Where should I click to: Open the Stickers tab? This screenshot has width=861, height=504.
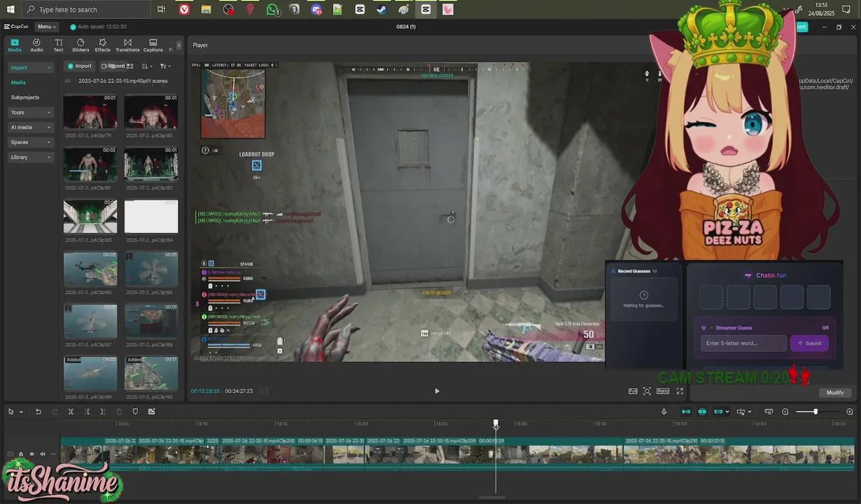[x=80, y=45]
